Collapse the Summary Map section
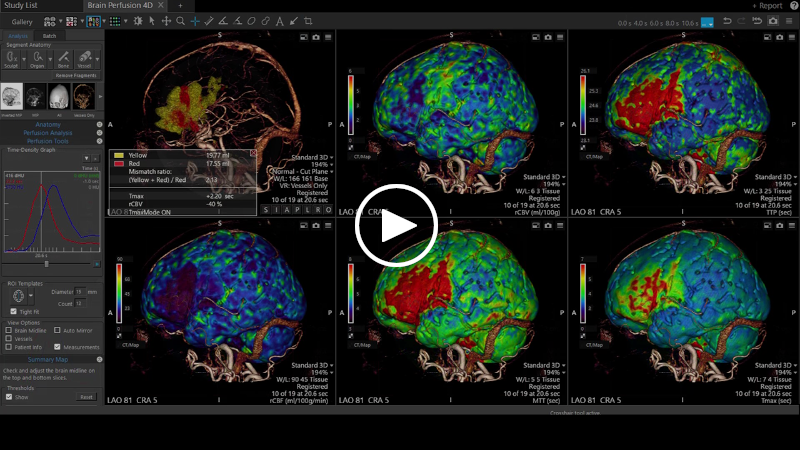 tap(99, 359)
